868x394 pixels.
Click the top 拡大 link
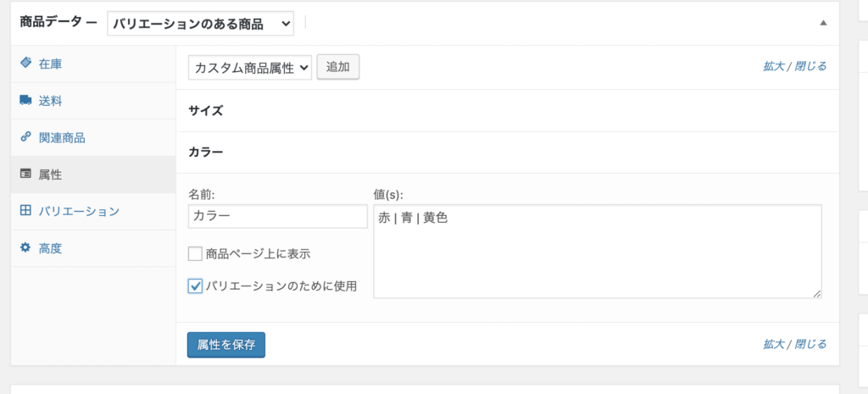pos(773,66)
